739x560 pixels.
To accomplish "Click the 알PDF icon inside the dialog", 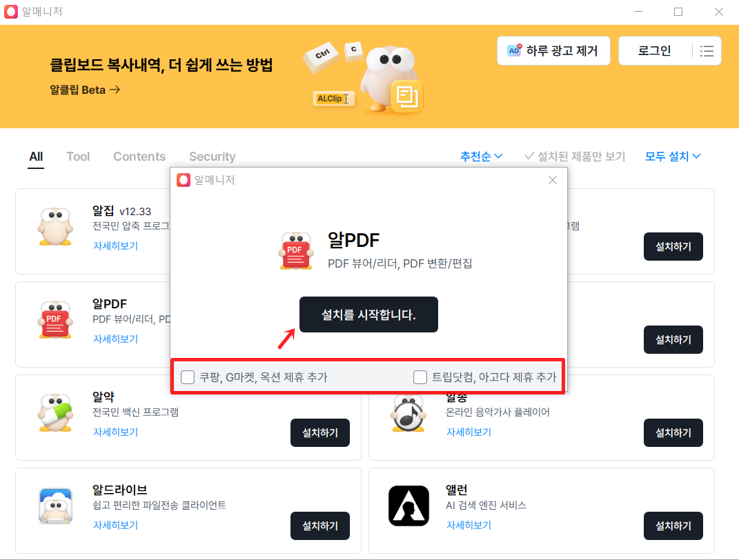I will (296, 250).
